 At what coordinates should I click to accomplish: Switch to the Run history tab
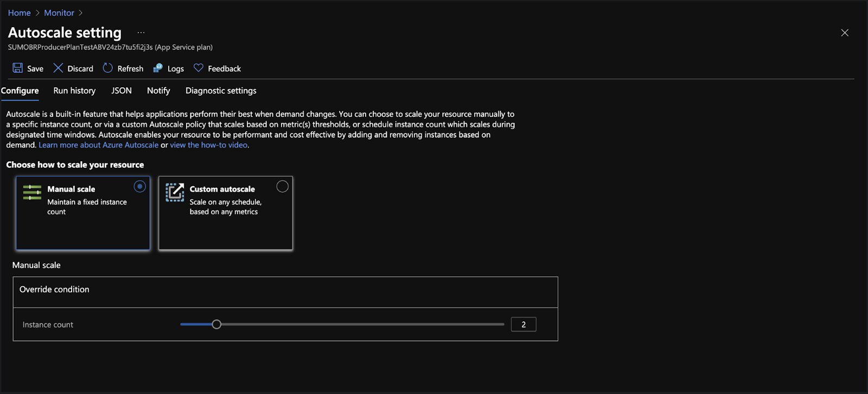74,91
